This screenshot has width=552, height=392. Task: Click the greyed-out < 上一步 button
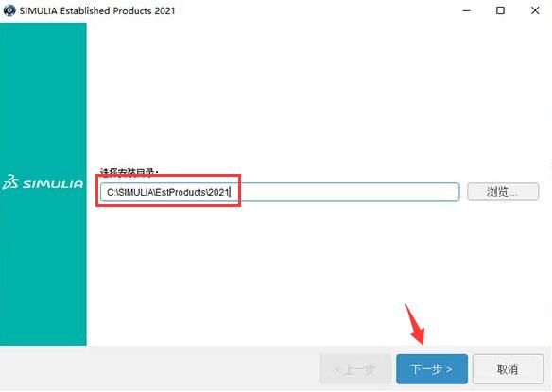(355, 369)
